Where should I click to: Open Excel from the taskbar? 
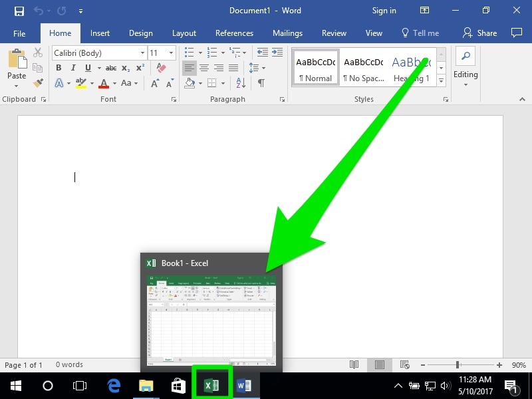pyautogui.click(x=211, y=385)
